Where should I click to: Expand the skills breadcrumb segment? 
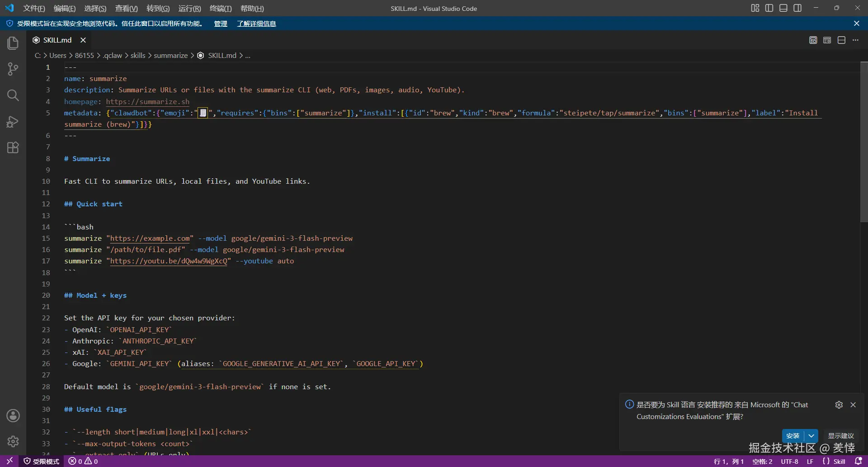[x=138, y=56]
